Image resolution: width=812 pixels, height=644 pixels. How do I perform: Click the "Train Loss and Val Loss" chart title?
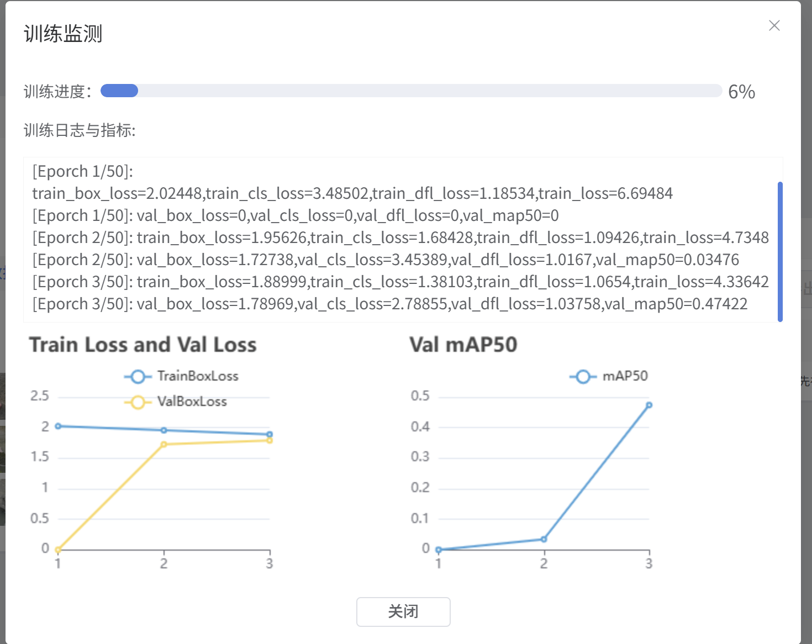tap(143, 345)
